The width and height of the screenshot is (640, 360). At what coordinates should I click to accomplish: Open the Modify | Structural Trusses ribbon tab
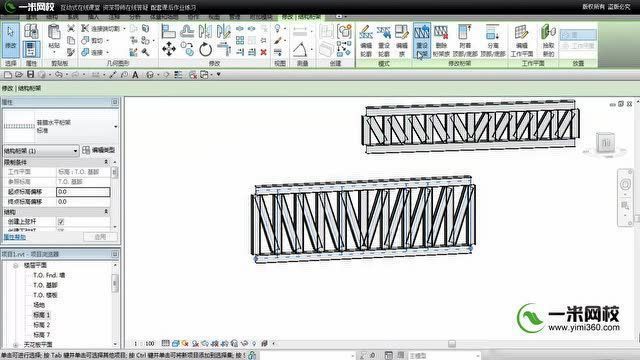pyautogui.click(x=301, y=17)
